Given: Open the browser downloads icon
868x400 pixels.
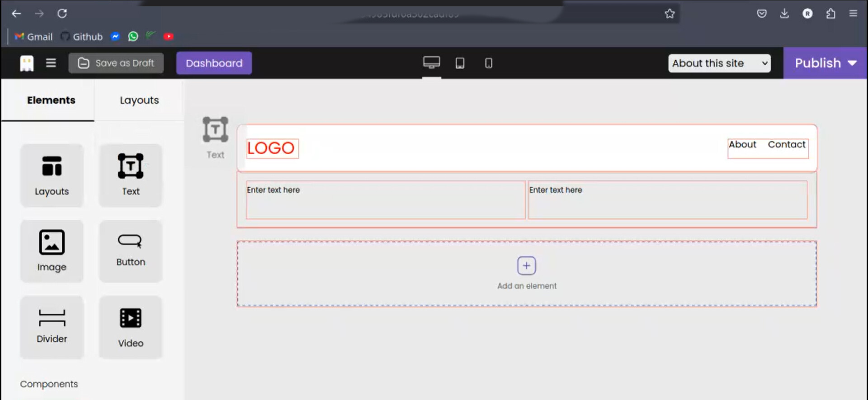Looking at the screenshot, I should point(784,14).
